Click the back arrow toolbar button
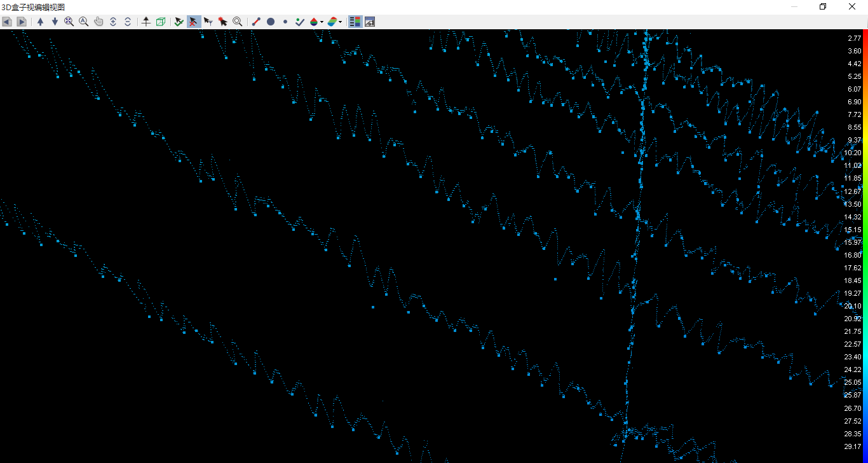Screen dimensions: 868x463 pos(7,22)
